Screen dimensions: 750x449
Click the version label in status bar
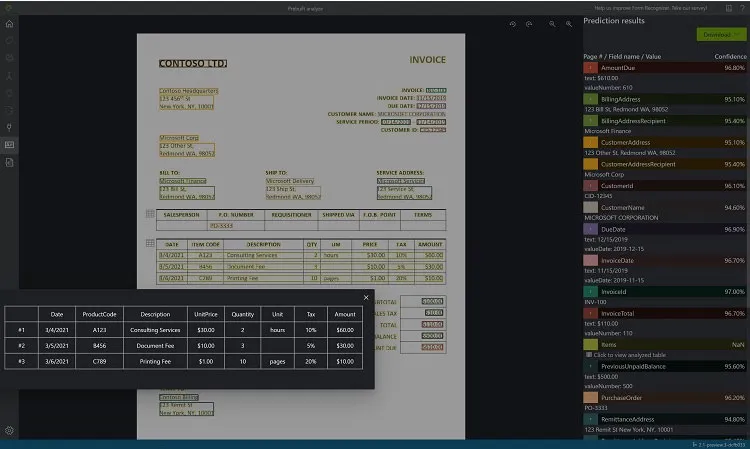click(x=719, y=445)
